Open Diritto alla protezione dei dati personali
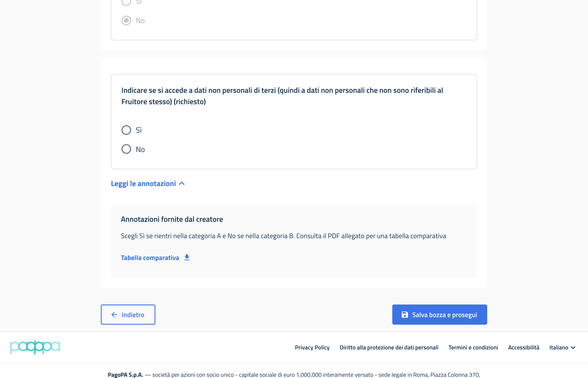Viewport: 588px width, 378px height. coord(389,347)
